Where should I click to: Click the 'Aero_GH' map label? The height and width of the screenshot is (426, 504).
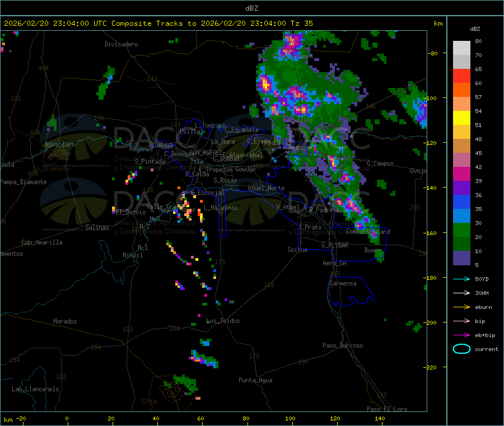coord(335,263)
